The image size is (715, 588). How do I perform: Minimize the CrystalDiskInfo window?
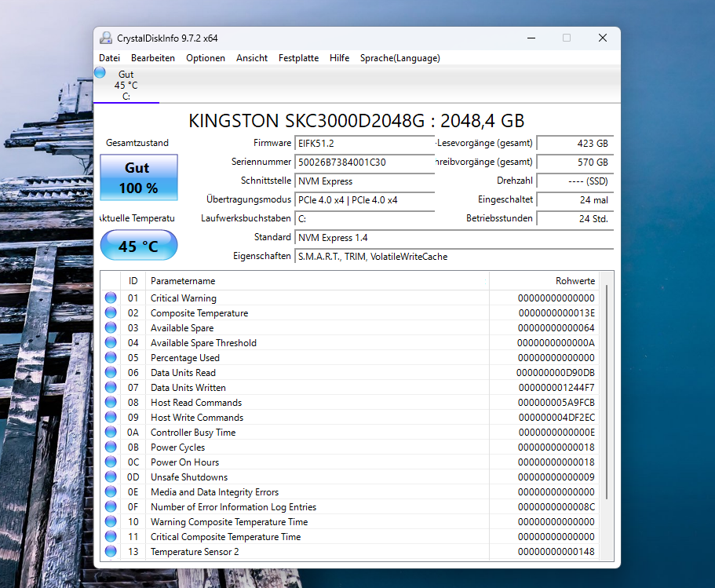531,38
